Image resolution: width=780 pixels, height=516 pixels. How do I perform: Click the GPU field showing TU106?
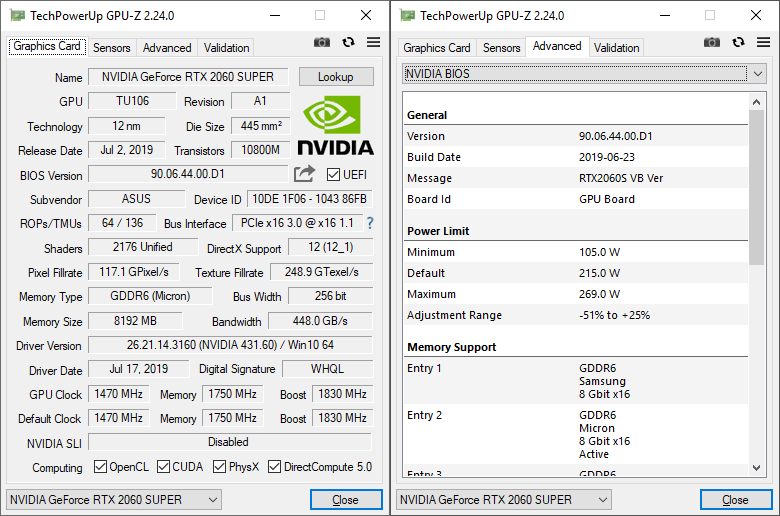pyautogui.click(x=132, y=101)
